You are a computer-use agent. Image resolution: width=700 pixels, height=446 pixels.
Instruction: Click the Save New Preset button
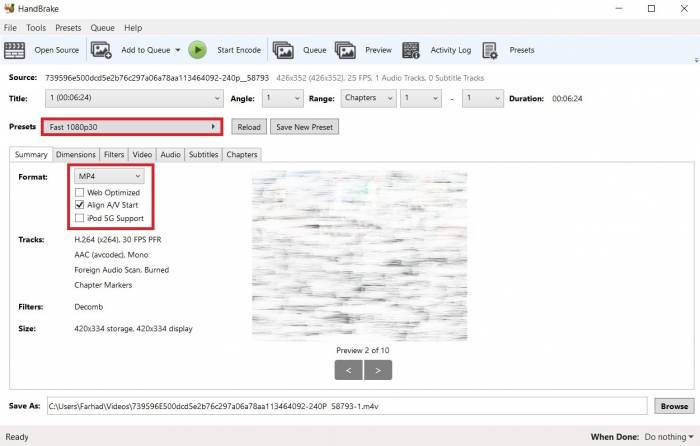click(x=305, y=127)
